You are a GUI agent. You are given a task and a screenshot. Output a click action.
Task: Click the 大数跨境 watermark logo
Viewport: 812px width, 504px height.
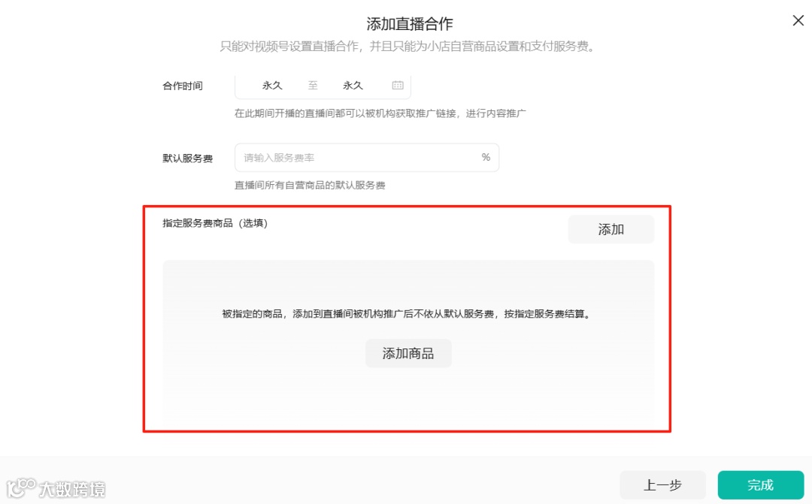[56, 487]
